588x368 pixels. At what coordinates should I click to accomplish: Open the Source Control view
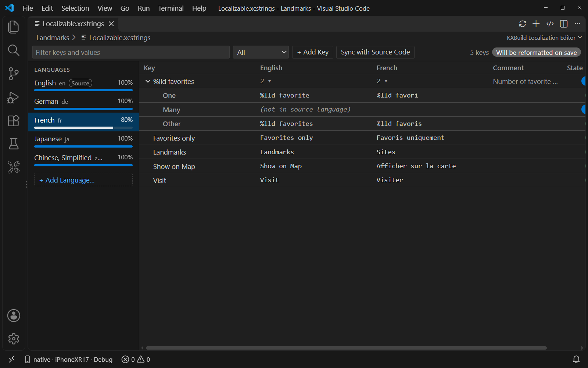pyautogui.click(x=14, y=74)
